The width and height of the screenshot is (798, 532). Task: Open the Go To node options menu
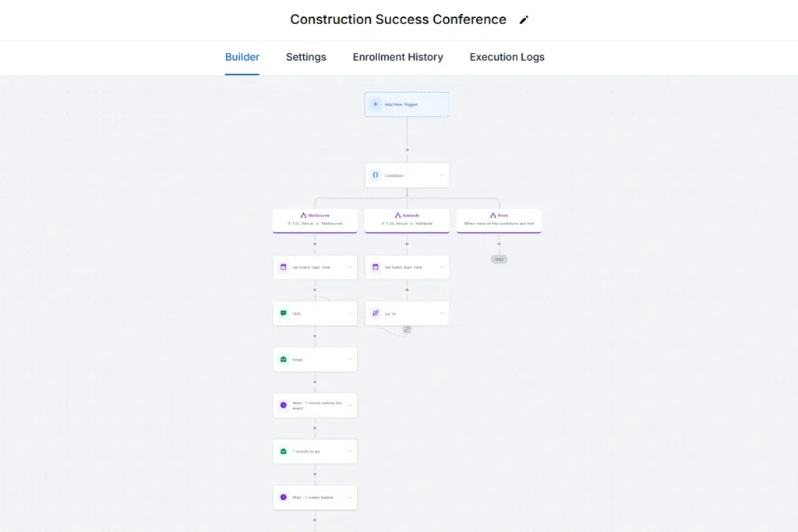pyautogui.click(x=442, y=313)
